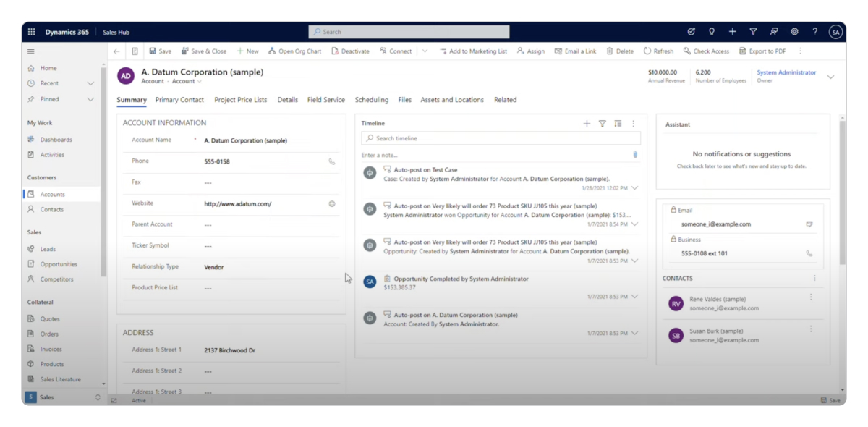Viewport: 868px width, 427px height.
Task: Click Check Access command
Action: click(x=706, y=51)
